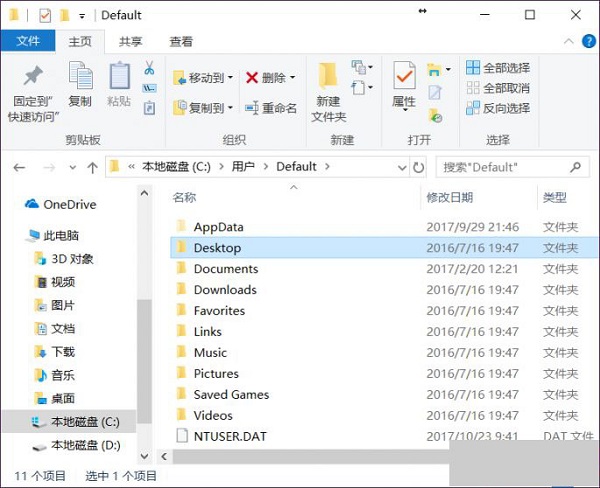Open the File (文件) menu

pos(28,41)
